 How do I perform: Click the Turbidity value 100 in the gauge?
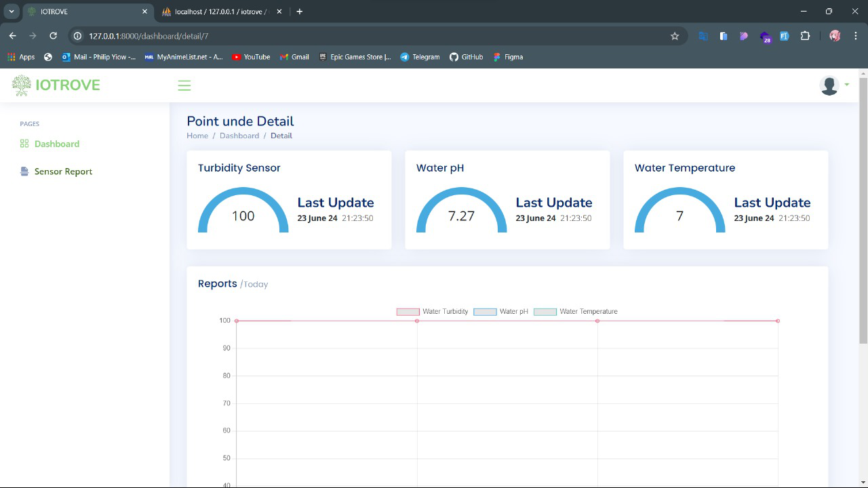coord(243,216)
